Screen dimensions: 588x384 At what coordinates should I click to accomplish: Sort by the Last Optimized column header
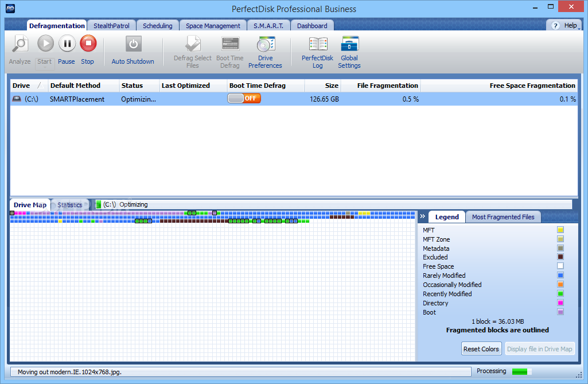point(193,86)
